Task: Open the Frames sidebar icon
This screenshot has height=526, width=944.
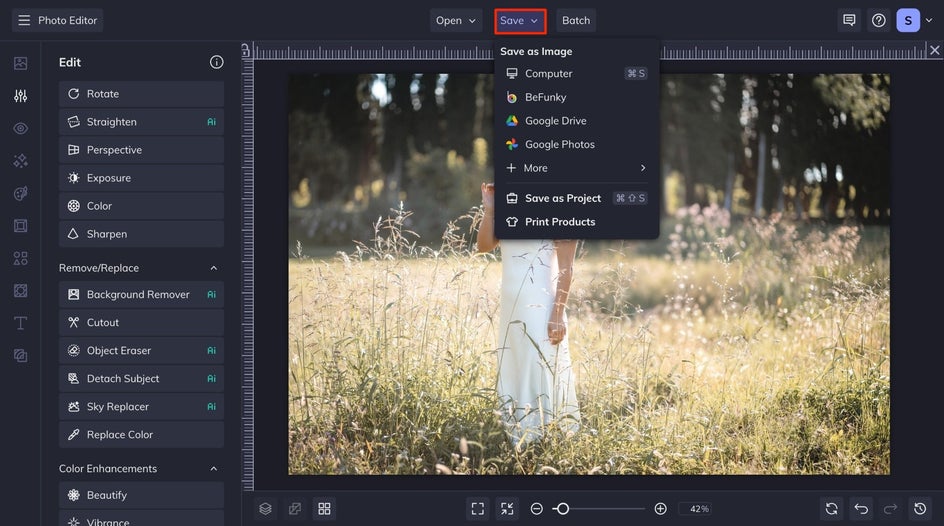Action: [20, 226]
